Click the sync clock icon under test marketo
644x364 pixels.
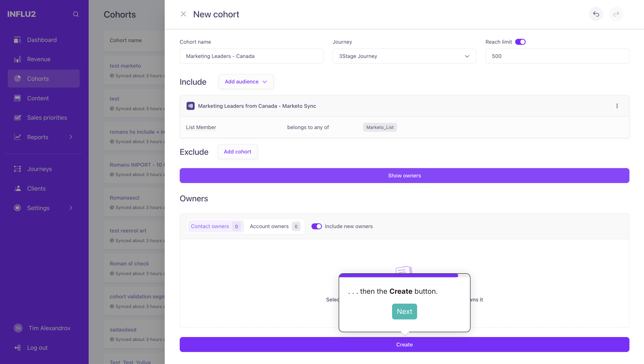point(112,76)
